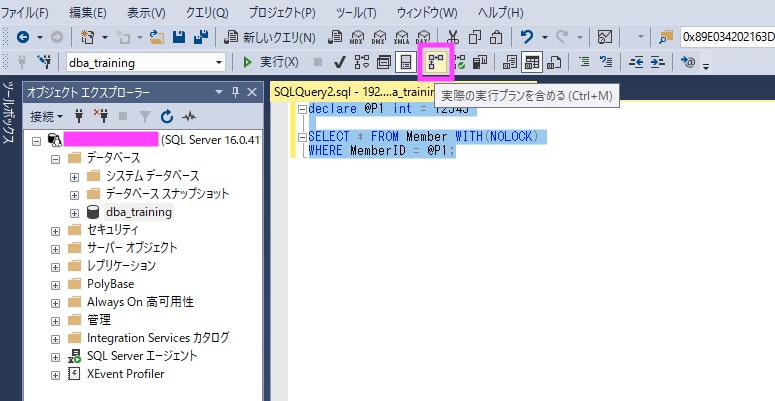Screen dimensions: 775x401
Task: Open a new DMX query
Action: click(x=379, y=37)
